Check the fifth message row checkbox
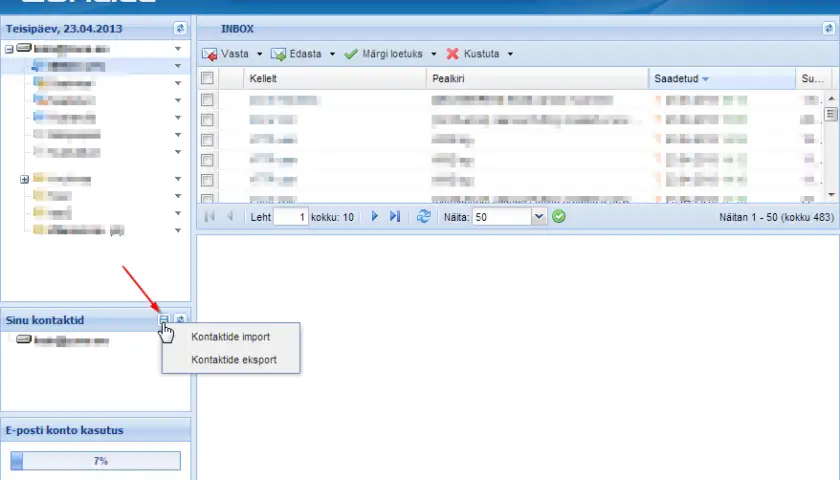This screenshot has height=480, width=840. 207,180
